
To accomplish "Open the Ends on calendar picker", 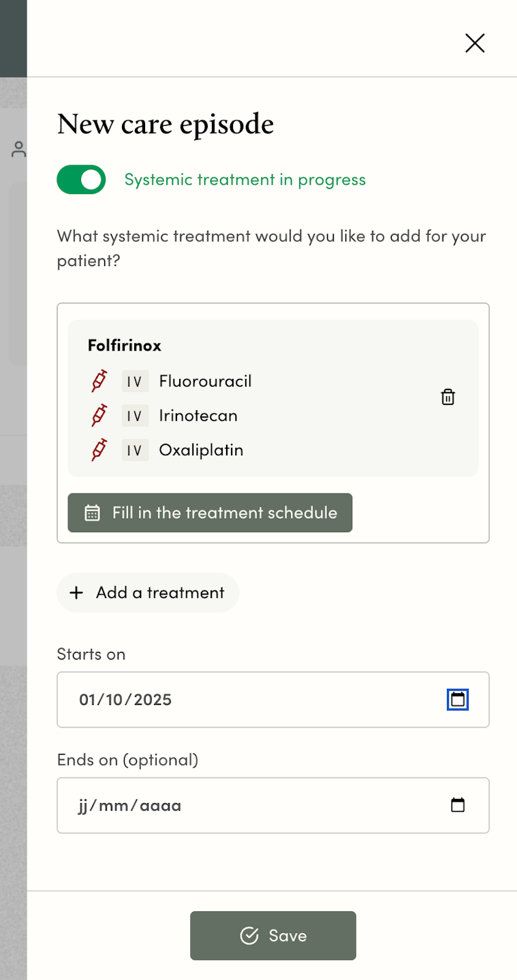I will [x=458, y=806].
